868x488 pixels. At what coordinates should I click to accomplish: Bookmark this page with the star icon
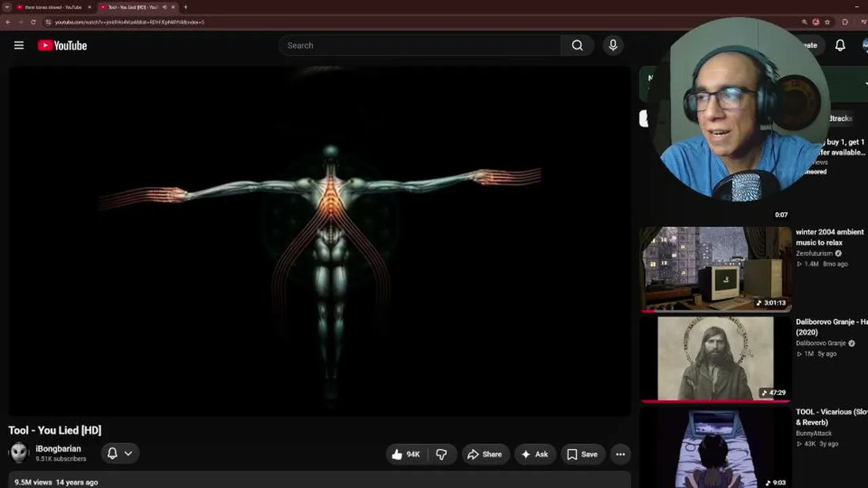(827, 22)
